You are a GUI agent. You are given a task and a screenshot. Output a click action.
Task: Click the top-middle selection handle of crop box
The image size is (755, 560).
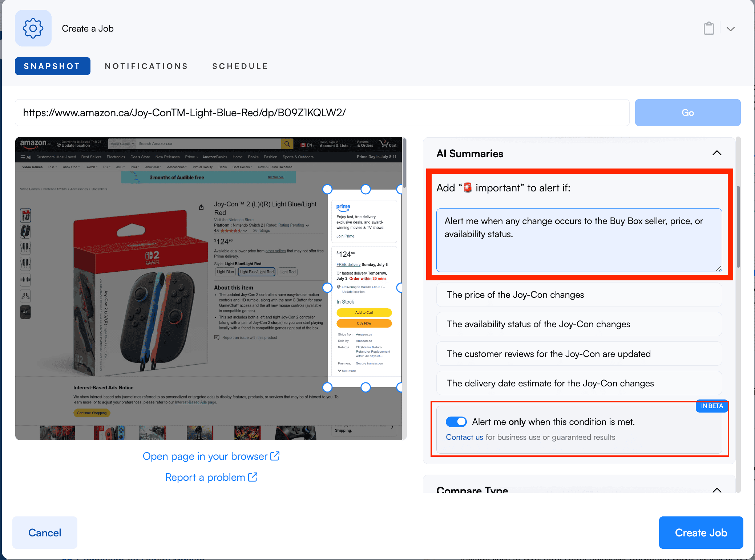tap(366, 189)
